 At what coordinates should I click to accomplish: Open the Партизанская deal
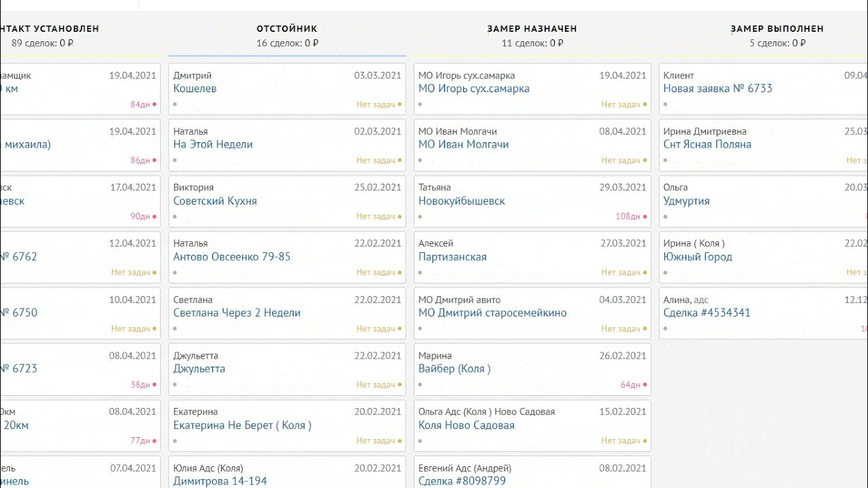pos(452,257)
